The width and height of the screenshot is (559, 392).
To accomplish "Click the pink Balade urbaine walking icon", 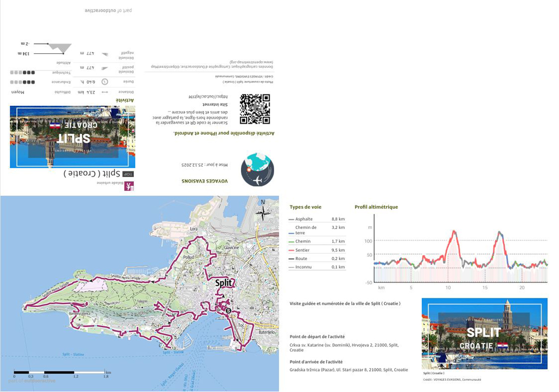I will (x=129, y=186).
